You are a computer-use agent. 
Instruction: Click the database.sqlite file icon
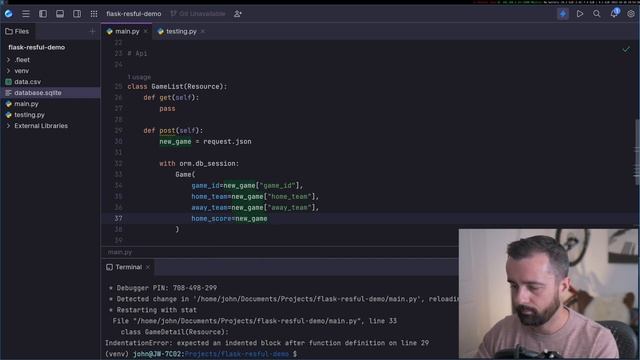tap(9, 93)
